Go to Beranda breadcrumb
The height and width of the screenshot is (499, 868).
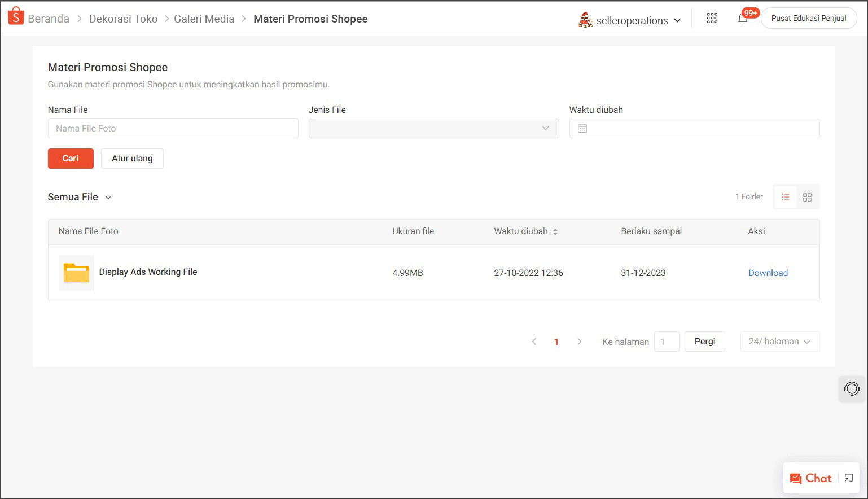tap(49, 19)
